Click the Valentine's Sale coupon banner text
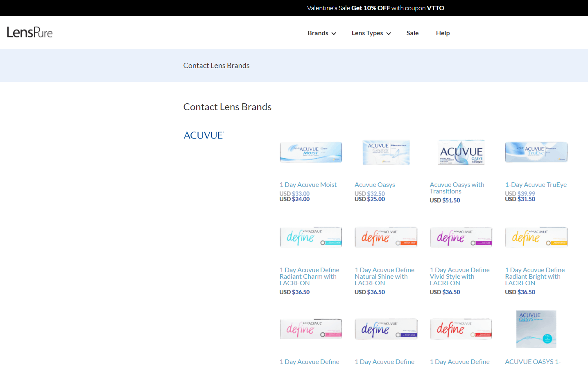The height and width of the screenshot is (366, 588). pyautogui.click(x=375, y=8)
